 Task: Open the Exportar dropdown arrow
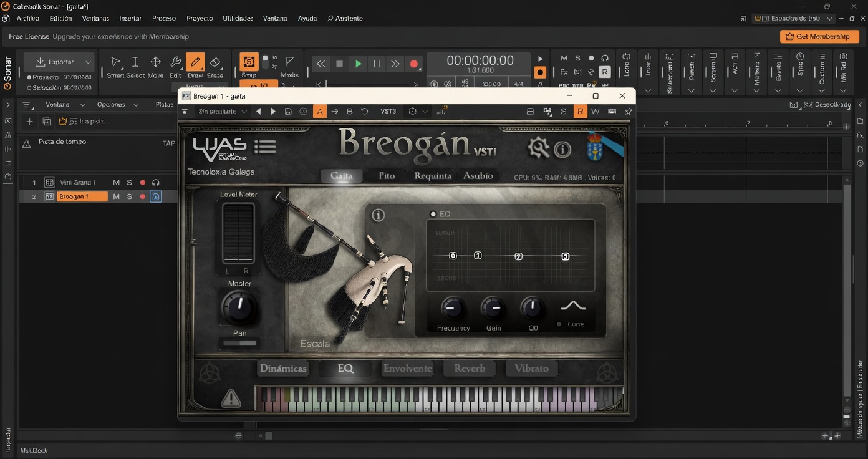(89, 62)
